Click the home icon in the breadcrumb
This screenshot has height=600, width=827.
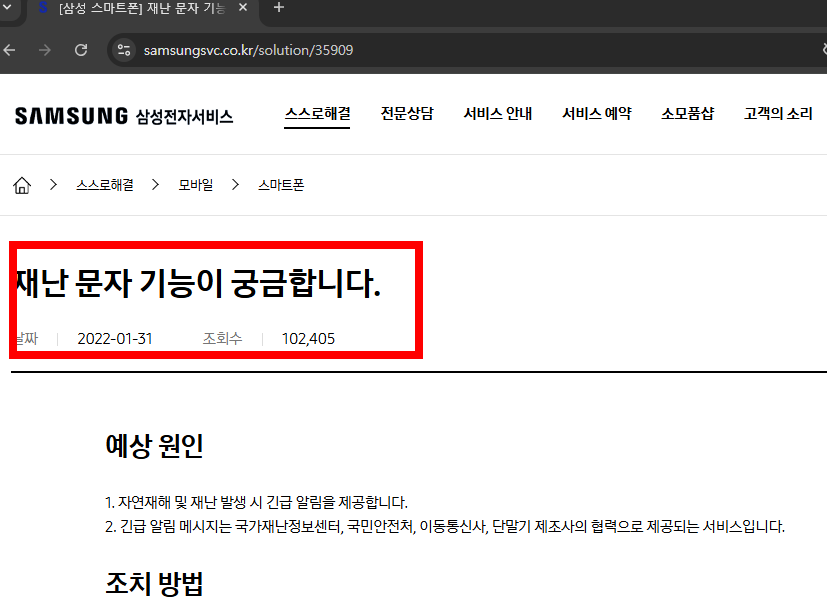pyautogui.click(x=21, y=184)
